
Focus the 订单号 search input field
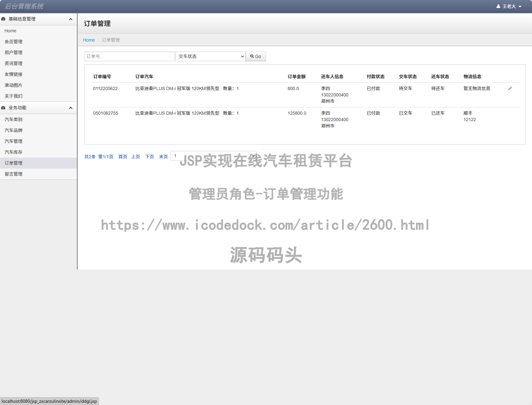[129, 56]
